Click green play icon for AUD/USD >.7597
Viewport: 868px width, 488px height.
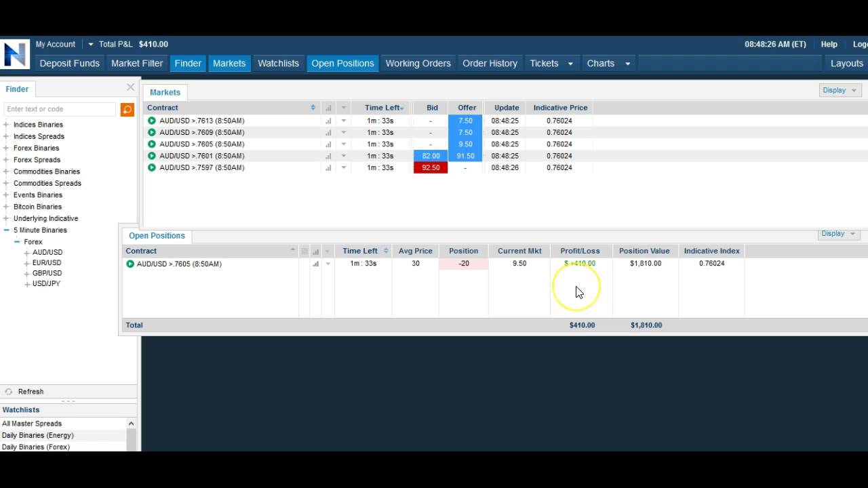point(152,167)
